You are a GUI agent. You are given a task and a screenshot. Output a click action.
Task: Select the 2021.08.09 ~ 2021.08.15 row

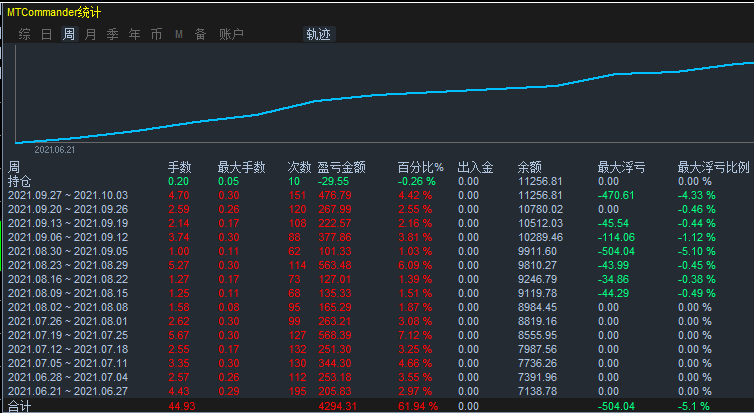(x=377, y=293)
